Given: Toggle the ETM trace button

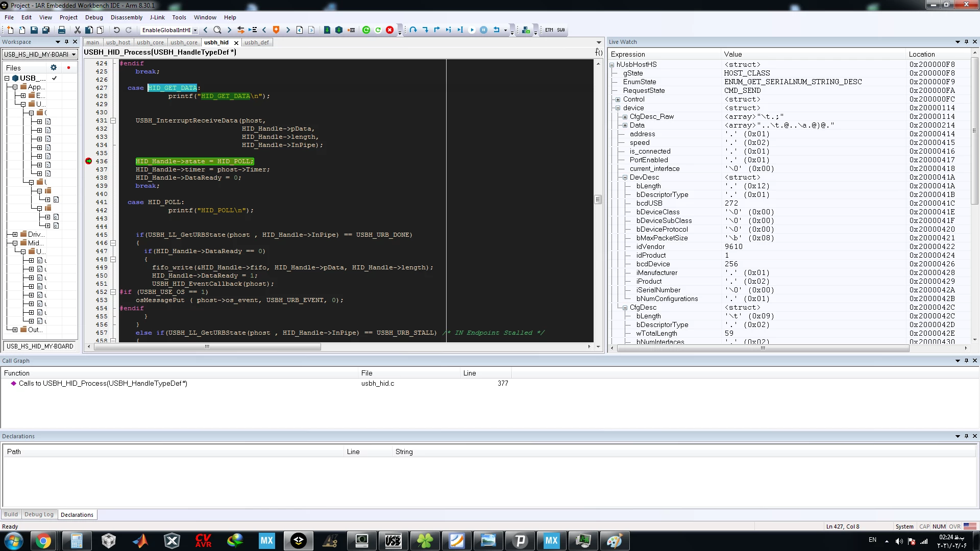Looking at the screenshot, I should point(549,30).
